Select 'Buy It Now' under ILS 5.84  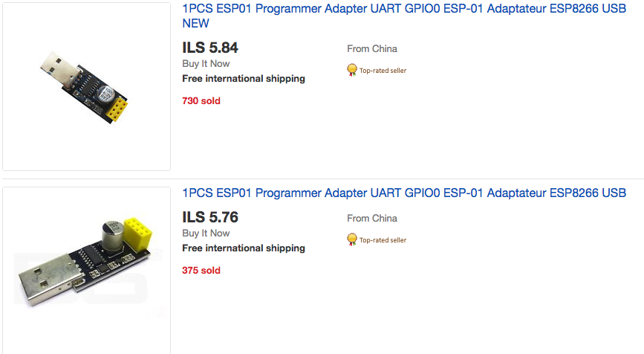[206, 64]
